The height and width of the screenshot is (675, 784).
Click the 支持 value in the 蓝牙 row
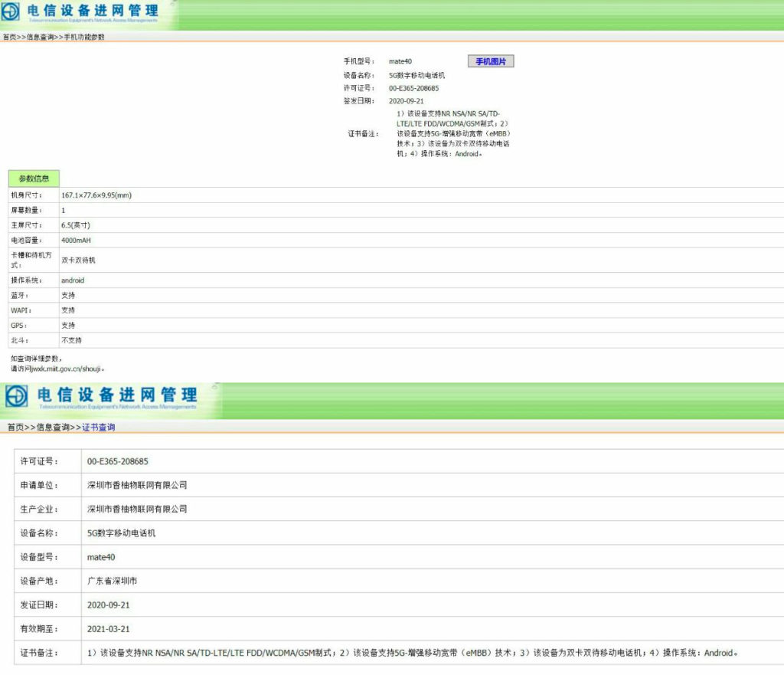tap(68, 295)
